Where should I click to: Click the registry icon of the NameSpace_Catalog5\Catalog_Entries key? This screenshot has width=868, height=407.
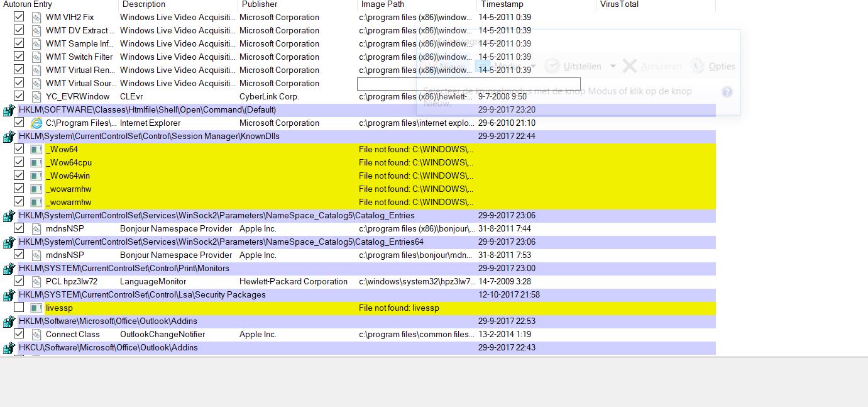point(8,216)
